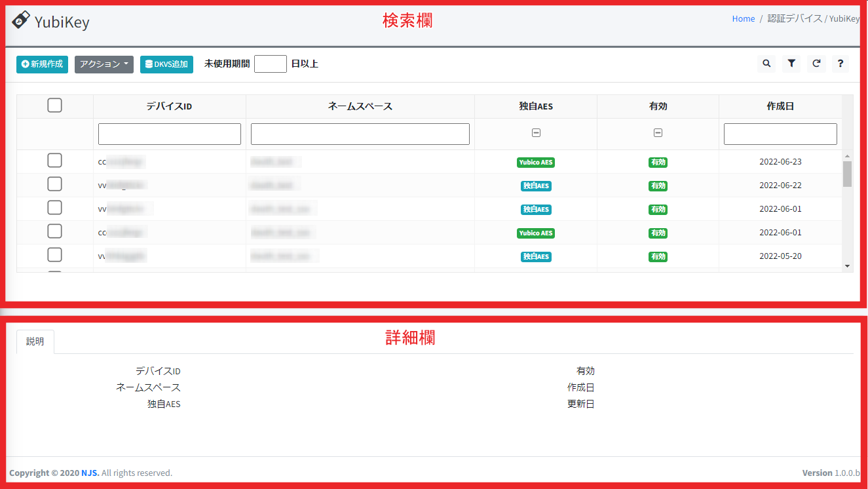Focus the 未使用期間 days input
This screenshot has height=489, width=868.
(271, 64)
